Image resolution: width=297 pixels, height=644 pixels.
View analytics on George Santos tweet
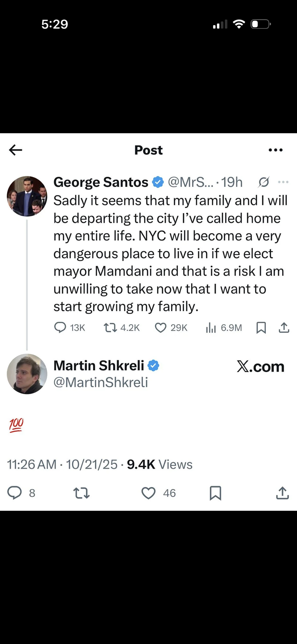(x=211, y=328)
